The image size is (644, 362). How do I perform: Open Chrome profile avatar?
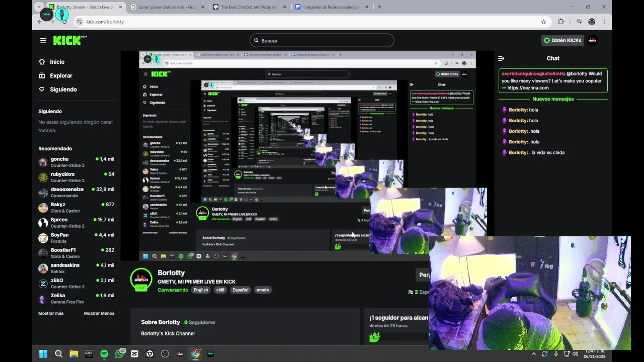592,22
